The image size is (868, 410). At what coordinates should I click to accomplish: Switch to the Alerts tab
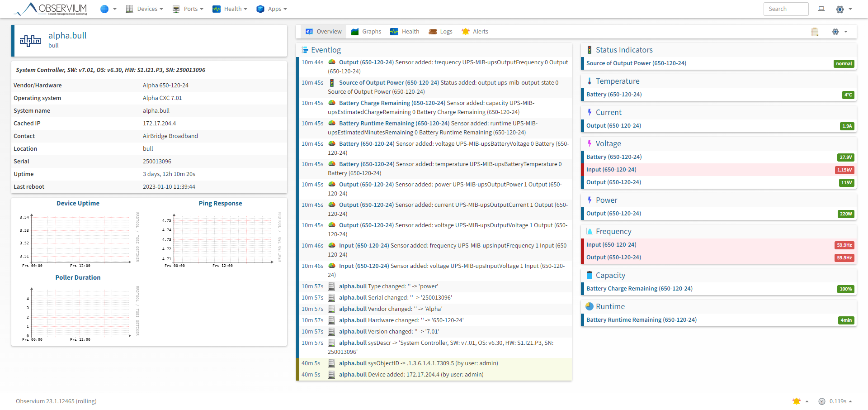[x=475, y=32]
